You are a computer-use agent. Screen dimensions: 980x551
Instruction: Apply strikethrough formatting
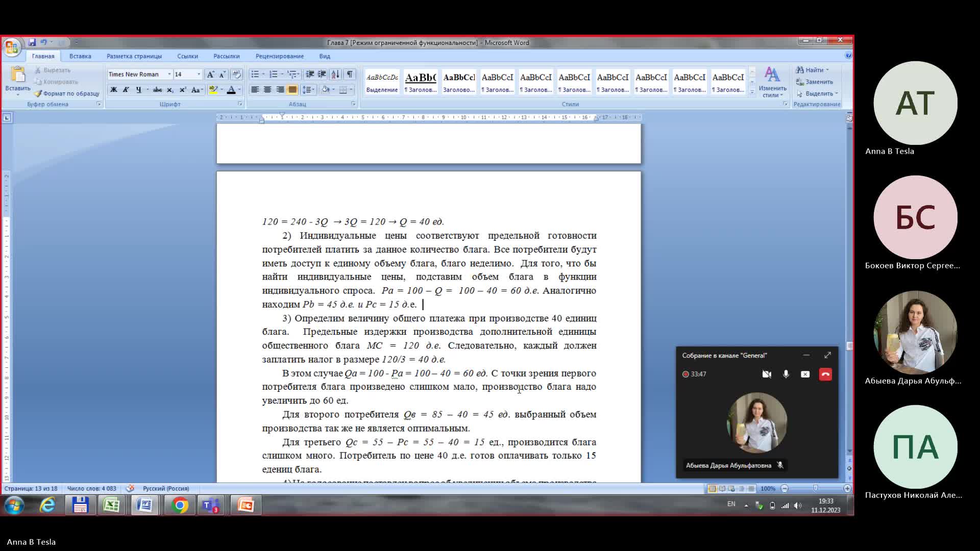point(157,90)
